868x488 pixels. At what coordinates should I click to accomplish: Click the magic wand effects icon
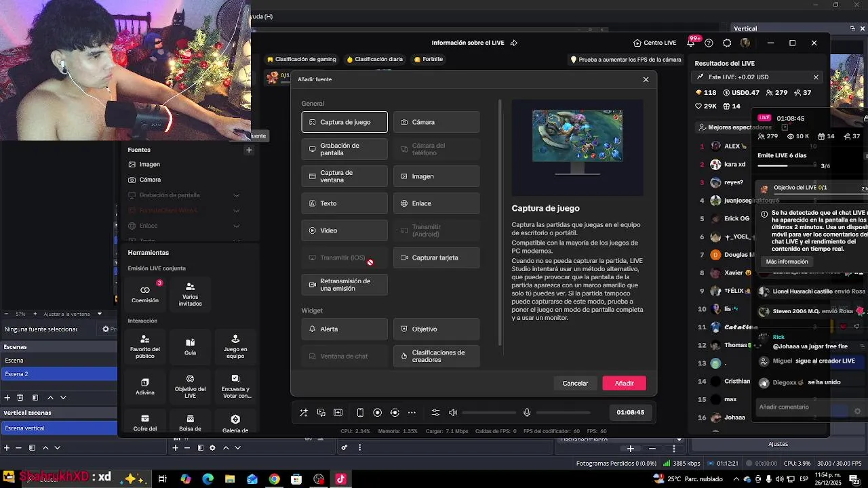(x=304, y=412)
